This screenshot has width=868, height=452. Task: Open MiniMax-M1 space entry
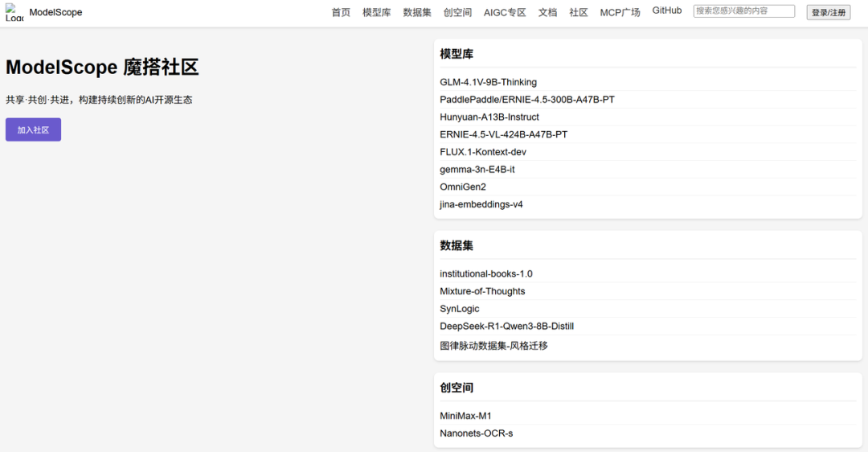[x=465, y=416]
